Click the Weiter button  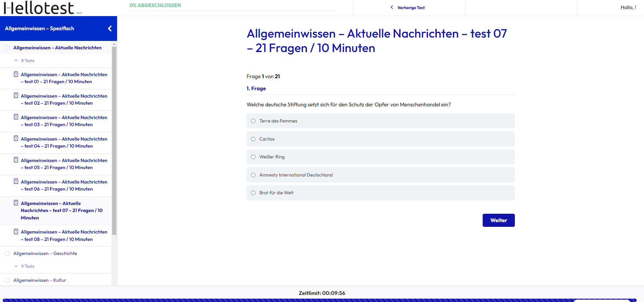click(x=498, y=220)
